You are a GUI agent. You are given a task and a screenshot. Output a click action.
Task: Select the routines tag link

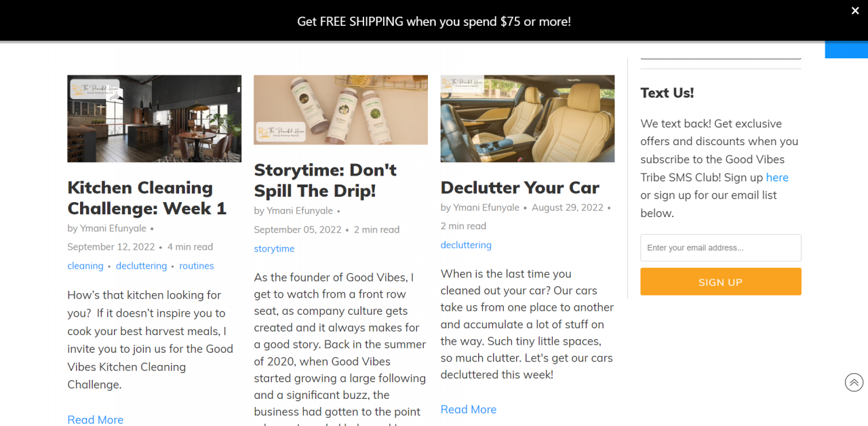pos(197,266)
